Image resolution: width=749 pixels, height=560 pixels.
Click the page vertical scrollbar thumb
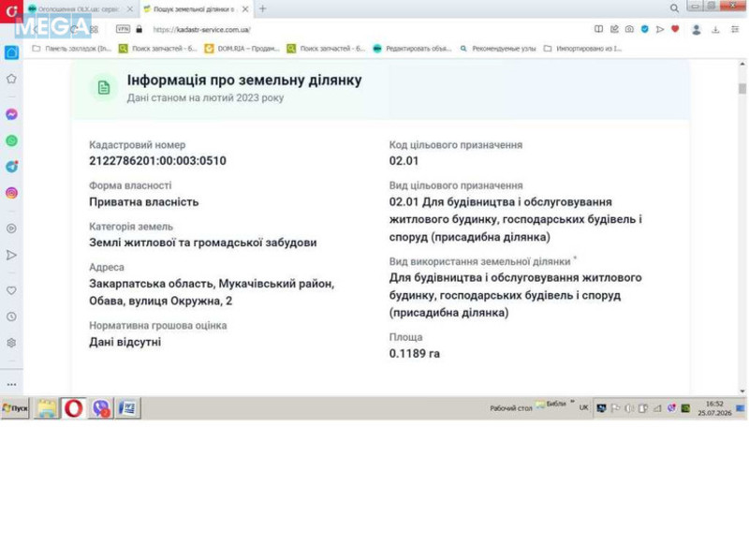click(742, 88)
